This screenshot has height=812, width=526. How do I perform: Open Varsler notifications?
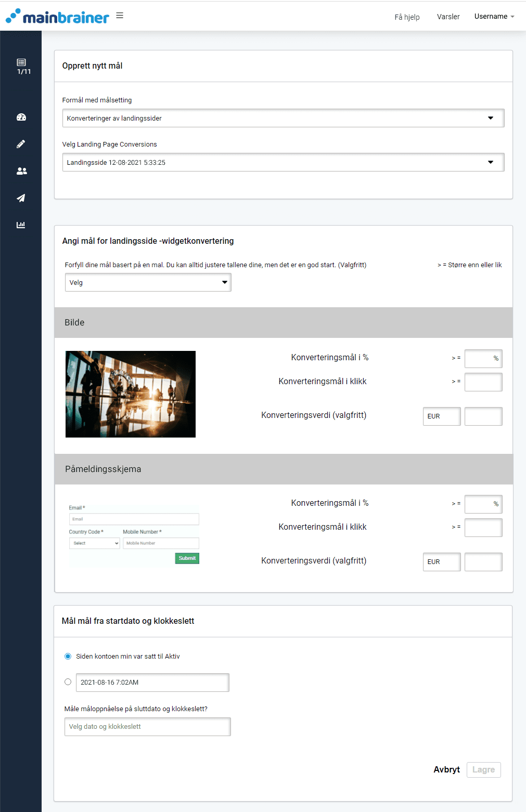448,16
